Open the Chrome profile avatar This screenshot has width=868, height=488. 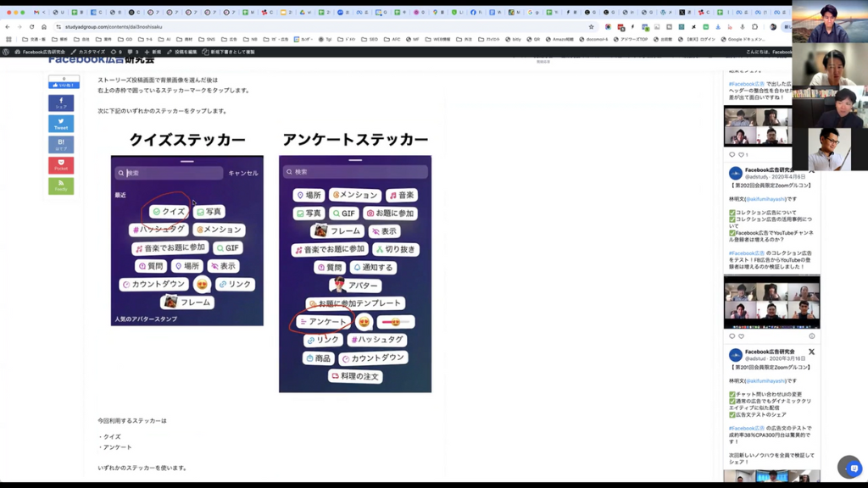tap(773, 26)
